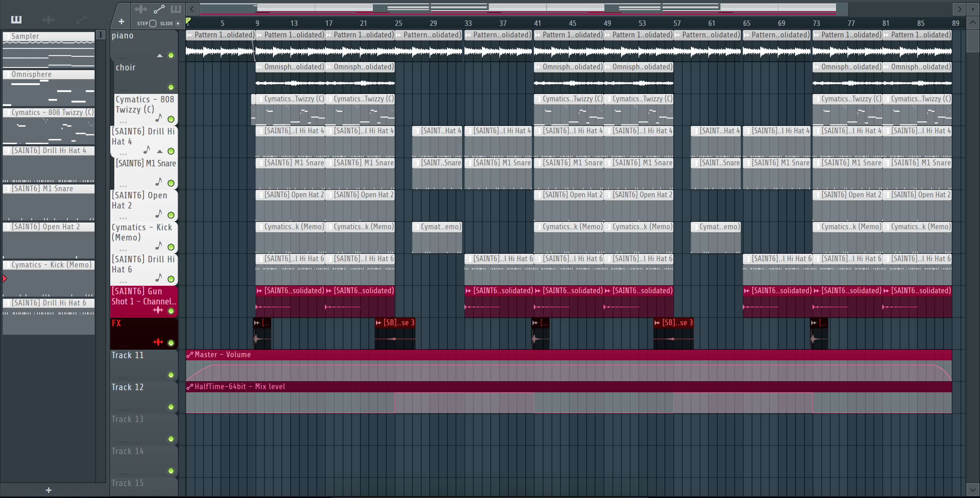Click the picker panel scrollbar thumb
Screen dimensions: 980x498
tap(100, 35)
